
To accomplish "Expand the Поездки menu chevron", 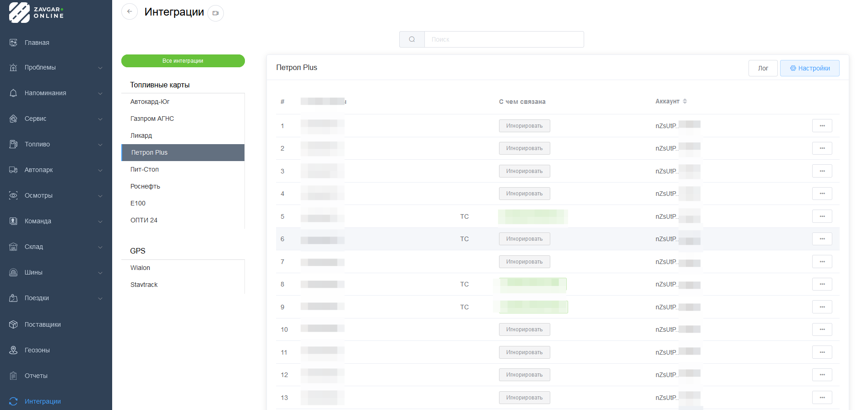I will [x=100, y=298].
